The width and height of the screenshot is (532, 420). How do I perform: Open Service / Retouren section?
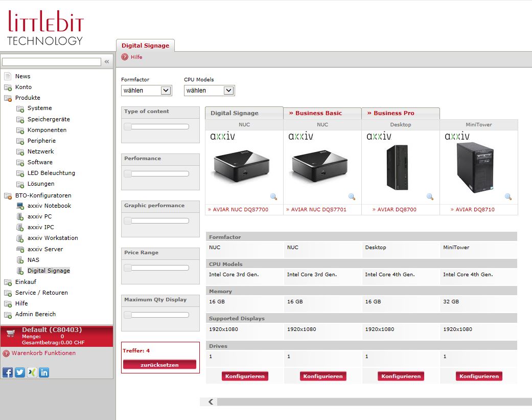click(x=41, y=293)
